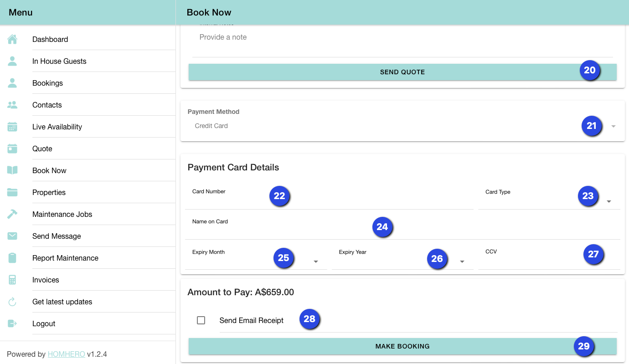
Task: Open the HOMHERO link in the footer
Action: 66,354
